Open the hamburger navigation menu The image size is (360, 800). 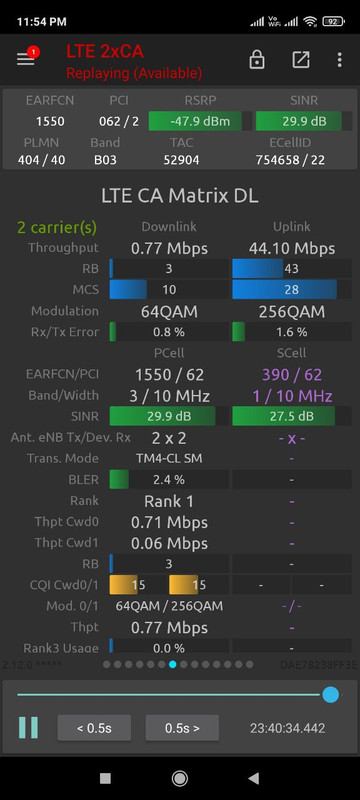[25, 59]
